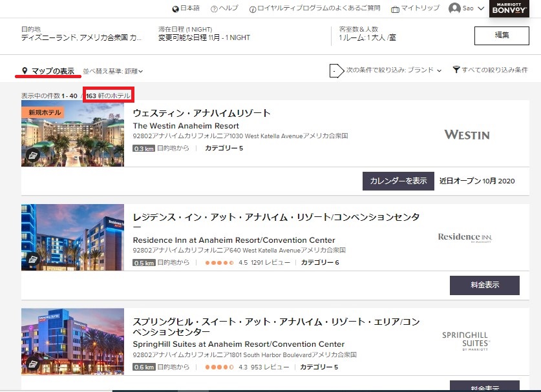This screenshot has width=541, height=392.
Task: Open ロイヤルティプログラムのよくあるご質問 link
Action: point(319,8)
